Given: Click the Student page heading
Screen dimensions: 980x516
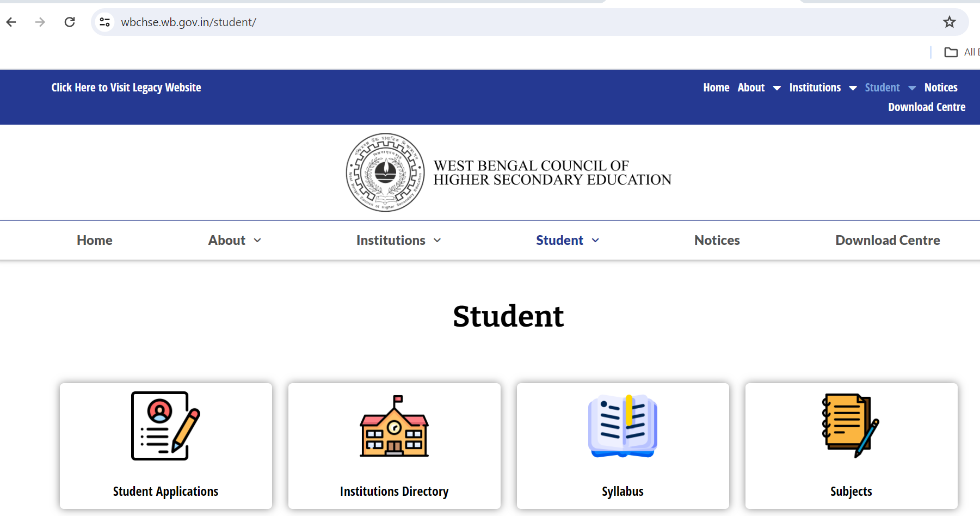Looking at the screenshot, I should click(508, 316).
